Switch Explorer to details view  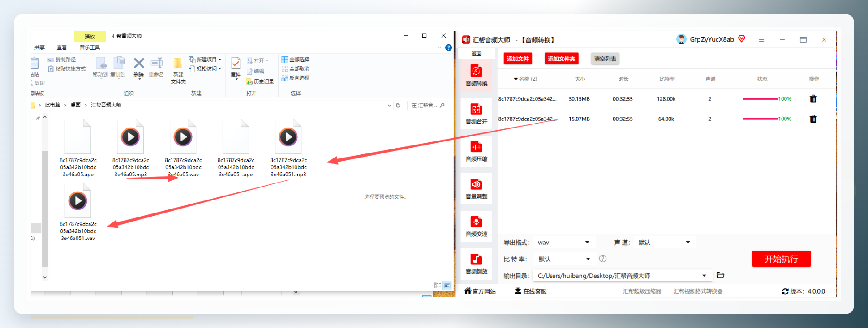tap(438, 285)
